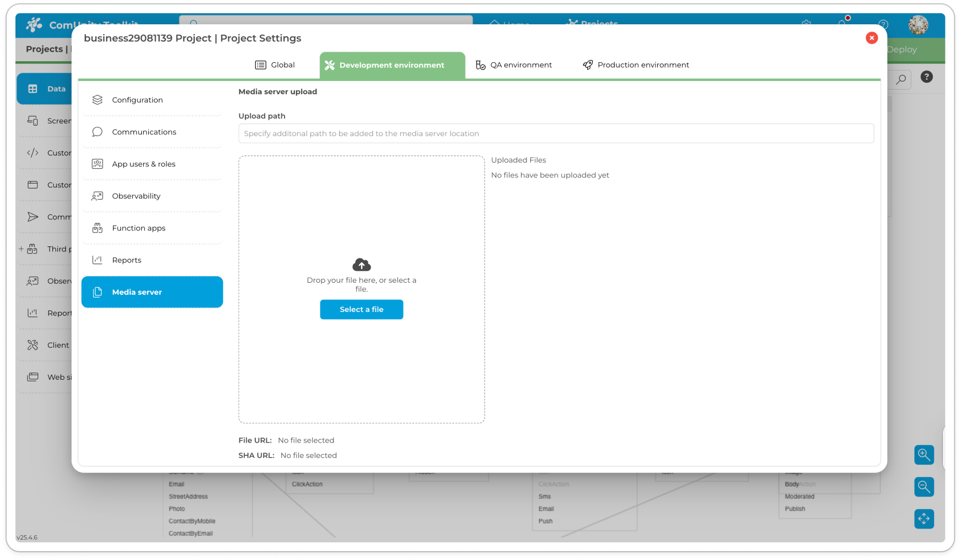Image resolution: width=961 pixels, height=560 pixels.
Task: Go to App users & roles
Action: [143, 164]
